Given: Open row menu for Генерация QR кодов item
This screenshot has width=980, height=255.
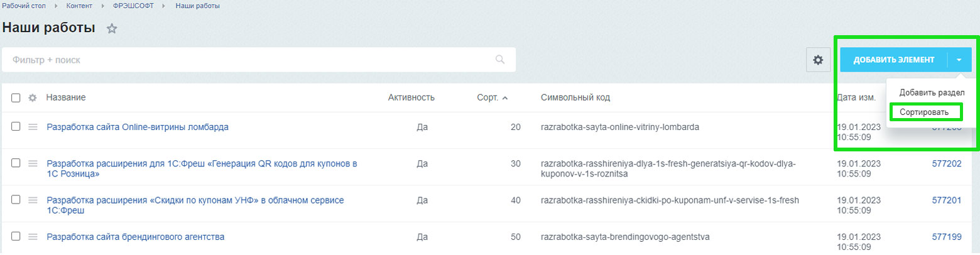Looking at the screenshot, I should pos(33,163).
